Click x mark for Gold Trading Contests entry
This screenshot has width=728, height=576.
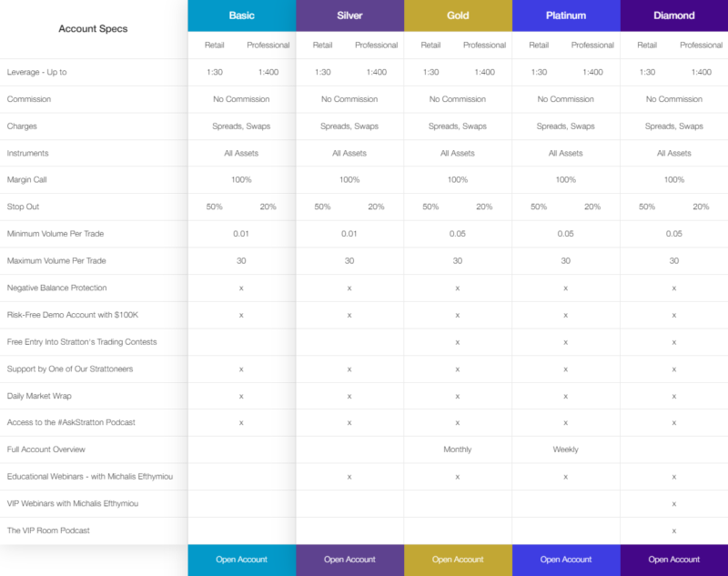point(458,342)
